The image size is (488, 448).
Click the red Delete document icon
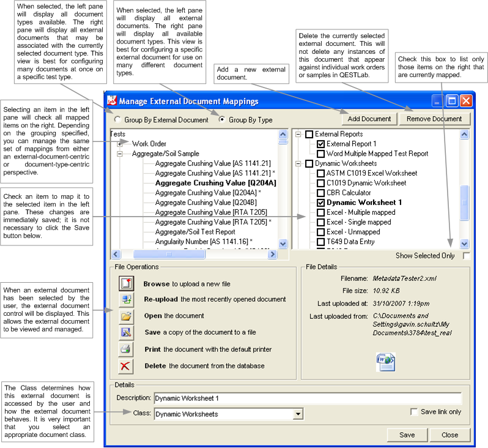(126, 366)
